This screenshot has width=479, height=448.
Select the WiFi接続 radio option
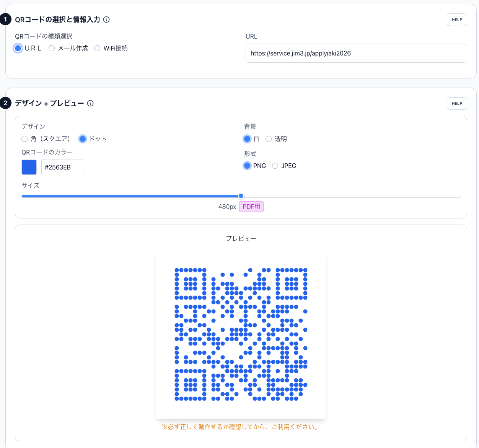click(x=97, y=48)
